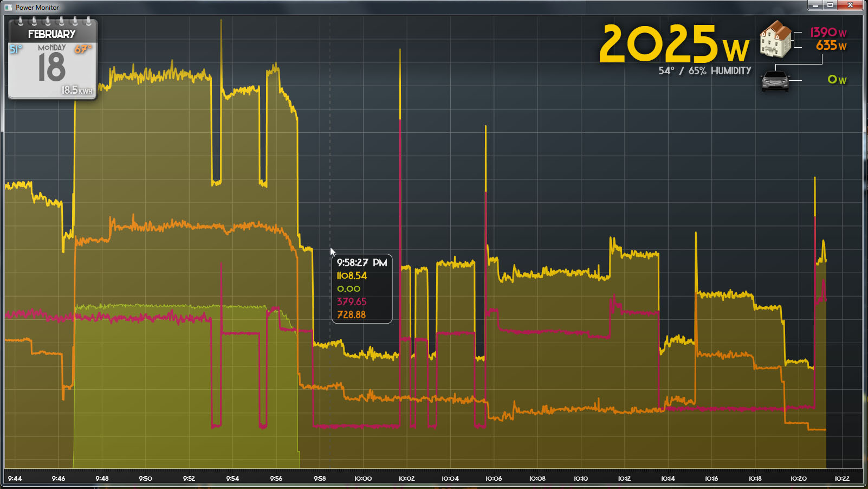
Task: Click the 9:44 label on time axis
Action: [15, 479]
